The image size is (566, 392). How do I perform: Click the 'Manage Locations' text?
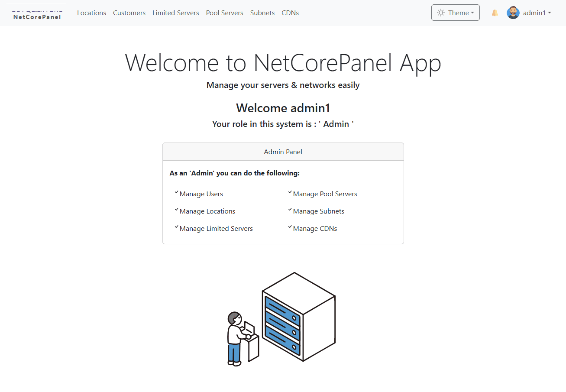[x=207, y=211]
